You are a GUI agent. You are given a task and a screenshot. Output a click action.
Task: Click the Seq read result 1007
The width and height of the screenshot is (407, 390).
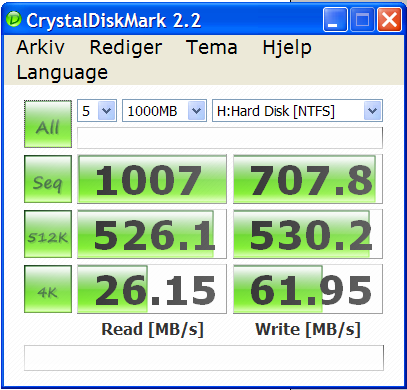pyautogui.click(x=152, y=179)
